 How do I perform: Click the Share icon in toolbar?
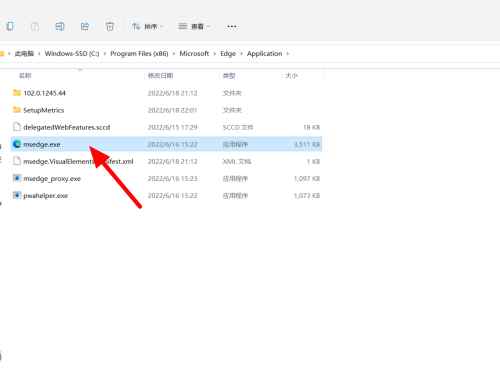(85, 26)
